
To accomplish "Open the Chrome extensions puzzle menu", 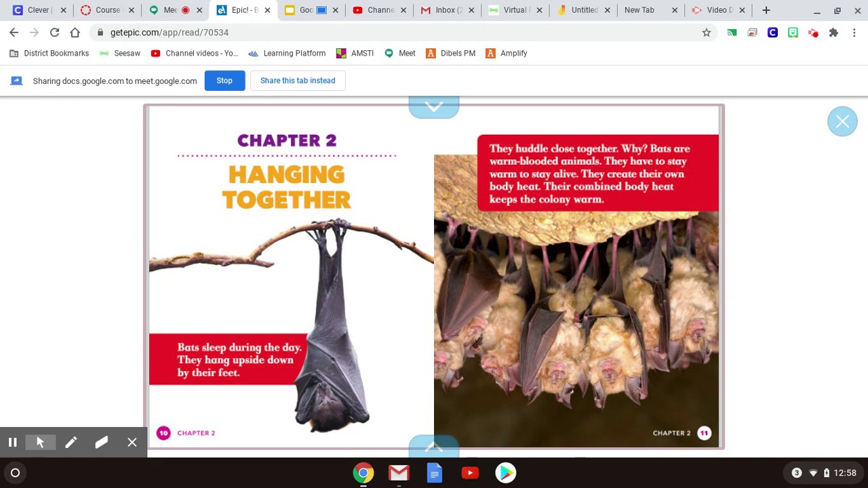I will pyautogui.click(x=833, y=33).
